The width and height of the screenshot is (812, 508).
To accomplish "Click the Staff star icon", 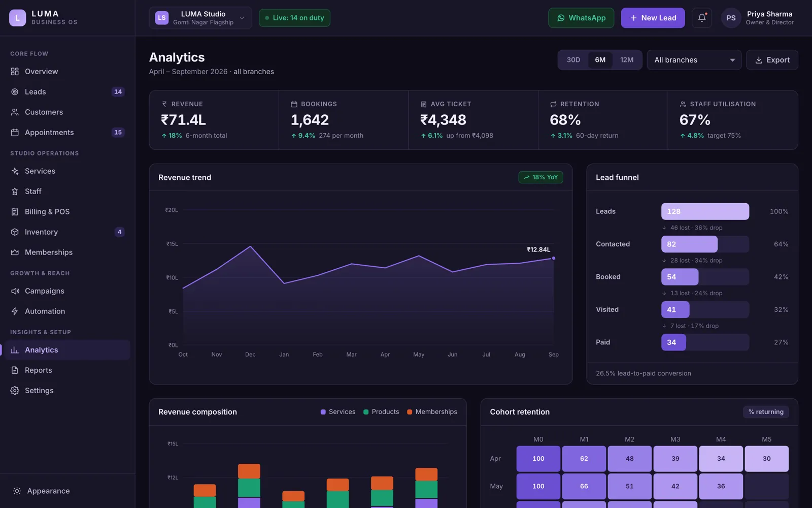I will point(15,192).
